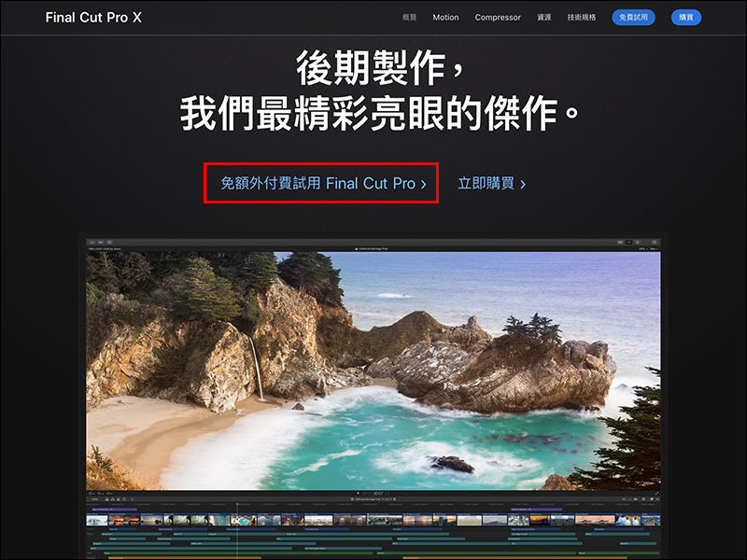Screen dimensions: 747x560
Task: Click the coastal waterfall hero image
Action: [x=373, y=371]
